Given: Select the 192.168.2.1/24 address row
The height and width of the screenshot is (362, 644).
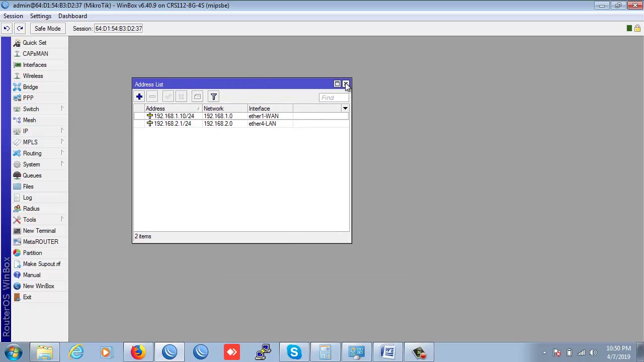Looking at the screenshot, I should tap(241, 124).
